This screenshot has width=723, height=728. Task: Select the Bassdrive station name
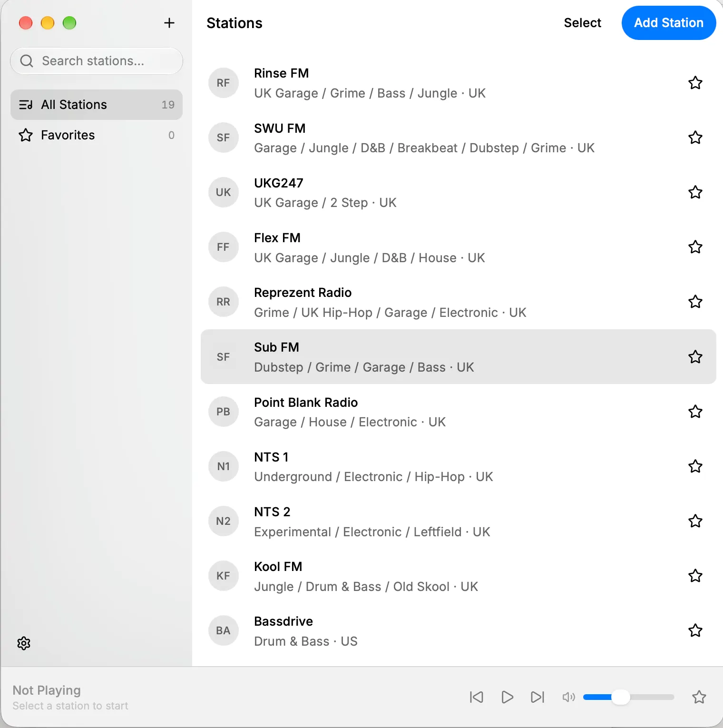tap(283, 621)
